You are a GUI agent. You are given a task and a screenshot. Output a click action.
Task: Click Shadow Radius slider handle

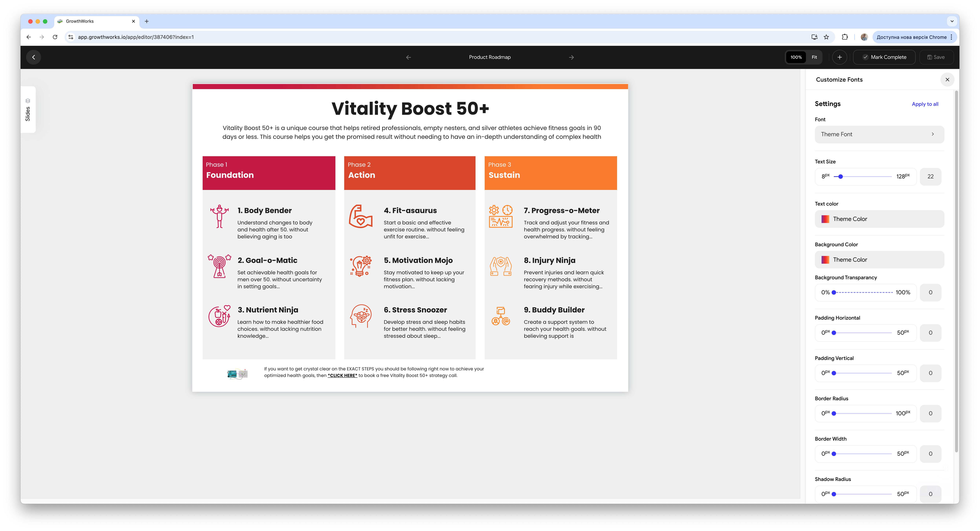(834, 494)
